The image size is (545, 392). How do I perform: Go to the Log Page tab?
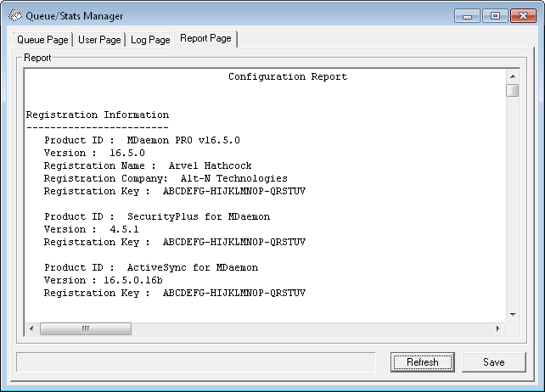click(150, 40)
